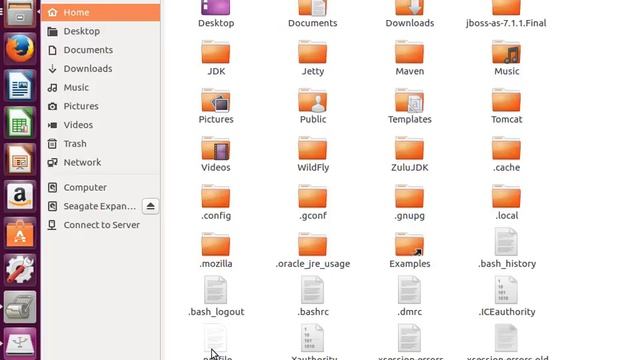
Task: Launch Firefox from the dock
Action: (x=20, y=49)
